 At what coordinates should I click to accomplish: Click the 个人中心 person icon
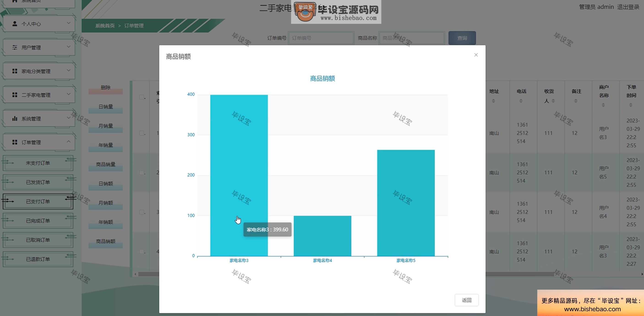click(x=15, y=24)
